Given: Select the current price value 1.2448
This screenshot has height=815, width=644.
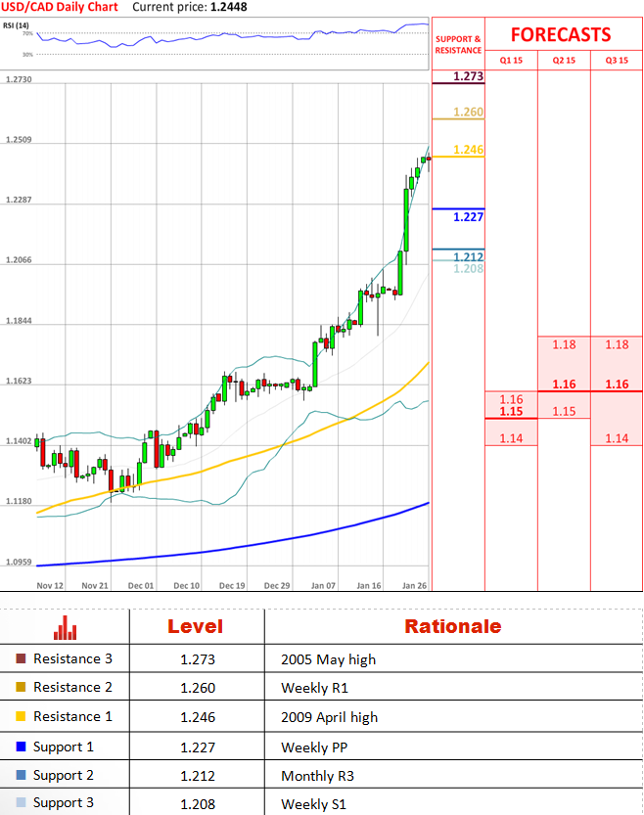Looking at the screenshot, I should (x=229, y=7).
